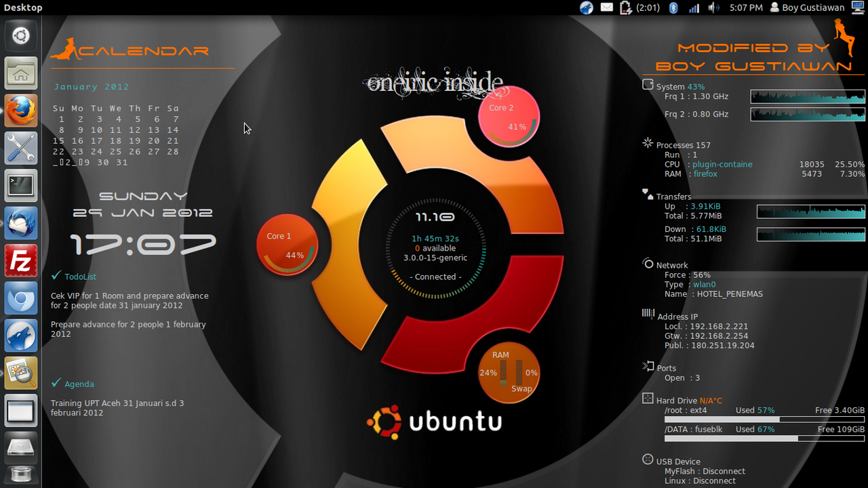
Task: Click the /DATA disk usage bar
Action: (764, 439)
